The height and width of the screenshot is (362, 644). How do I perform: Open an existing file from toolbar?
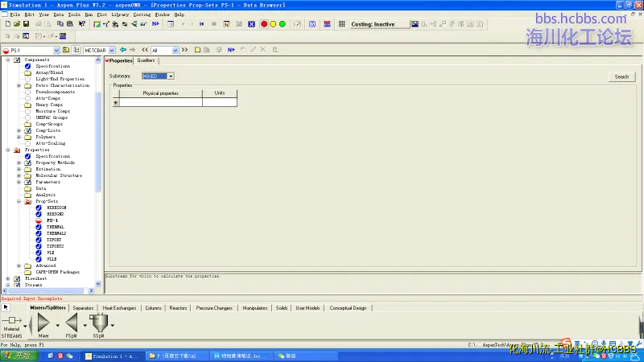tap(17, 24)
